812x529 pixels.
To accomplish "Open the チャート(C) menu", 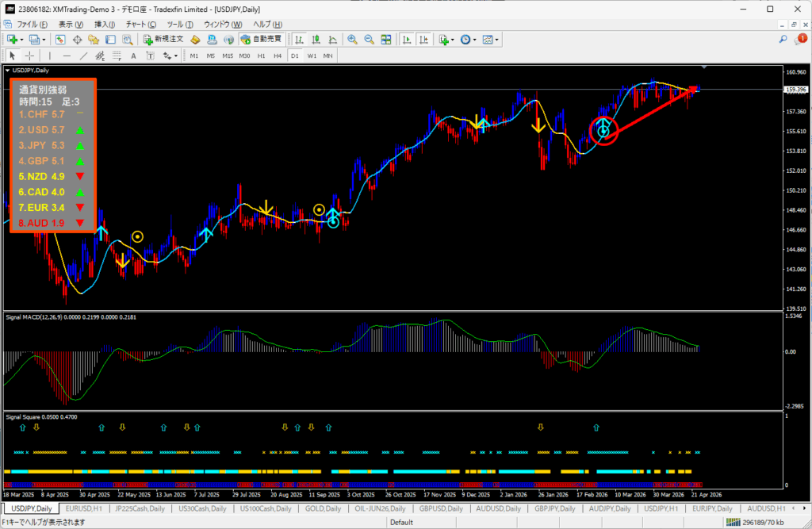I will click(x=140, y=24).
